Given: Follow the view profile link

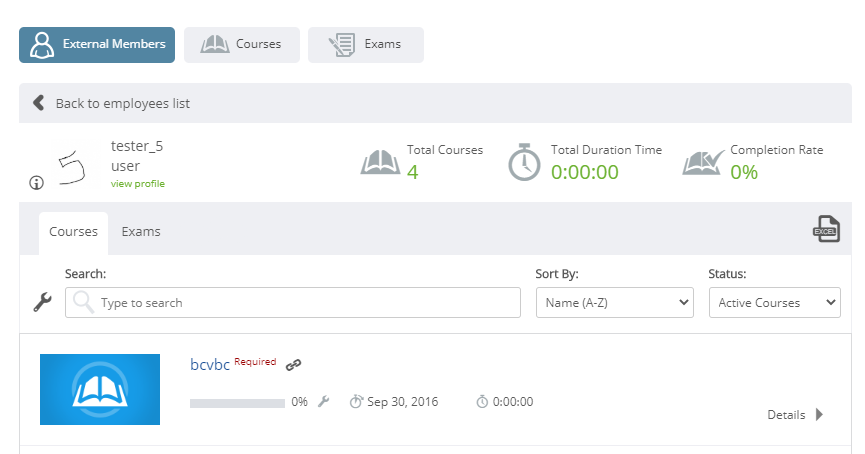Looking at the screenshot, I should click(138, 184).
